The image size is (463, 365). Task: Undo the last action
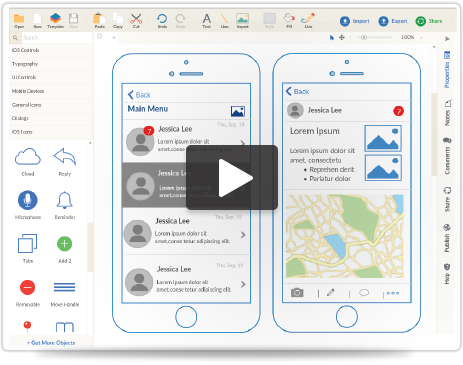pos(162,21)
